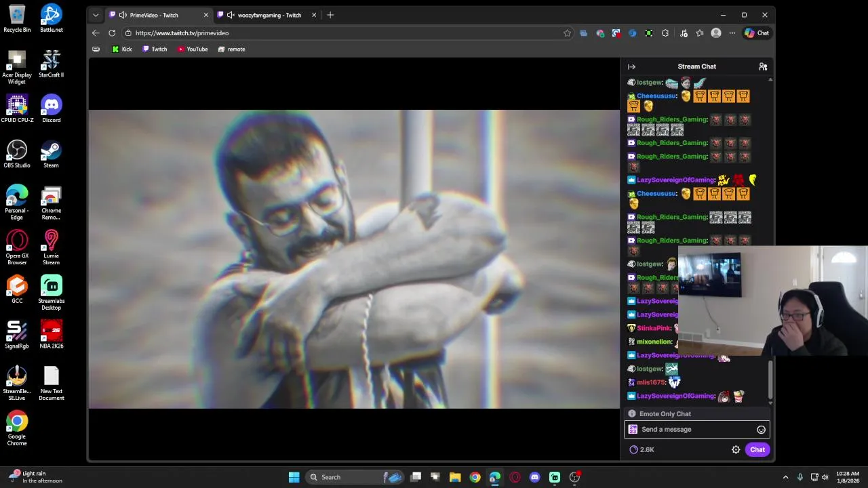Close the PrimeVideo - Twitch tab
Image resolution: width=868 pixels, height=488 pixels.
(206, 15)
